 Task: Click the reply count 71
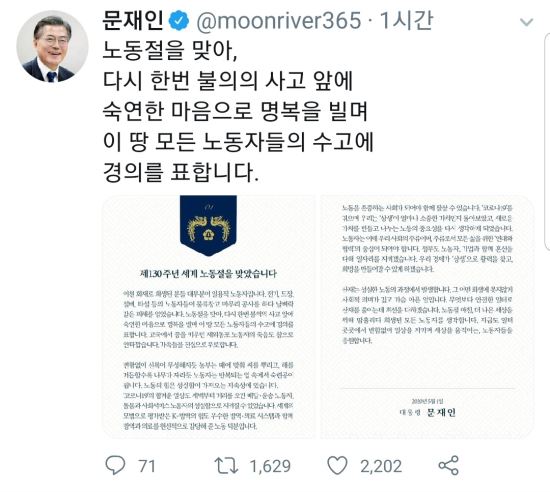pos(147,466)
